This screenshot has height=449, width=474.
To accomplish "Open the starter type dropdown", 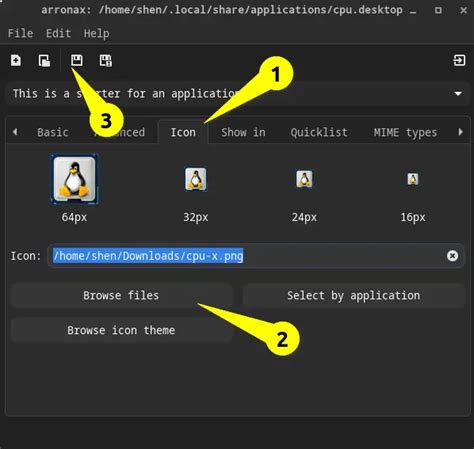I will pyautogui.click(x=238, y=94).
